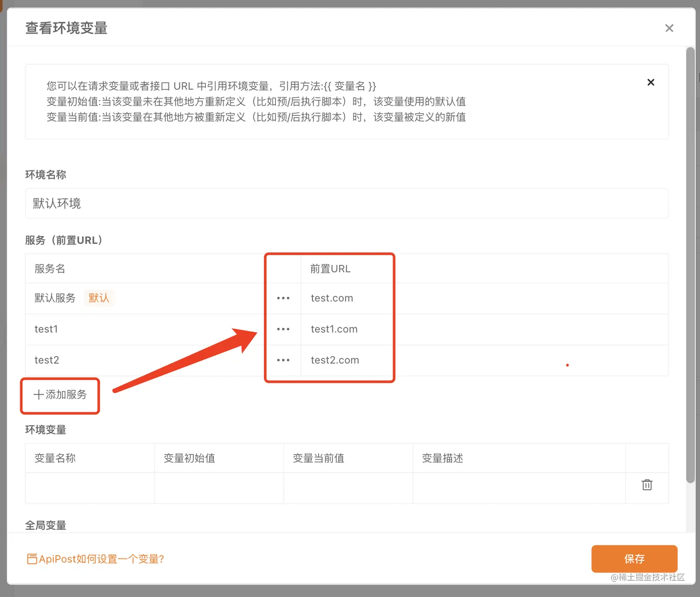Click the dialog vertical scrollbar
The image size is (700, 597).
(x=690, y=265)
